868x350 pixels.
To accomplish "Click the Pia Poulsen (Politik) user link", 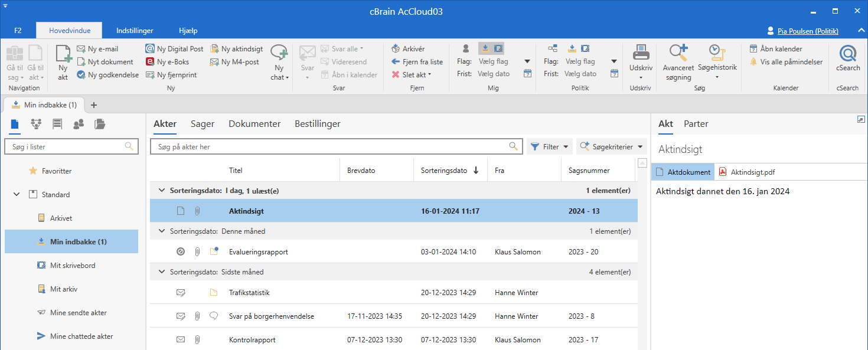I will pyautogui.click(x=814, y=31).
